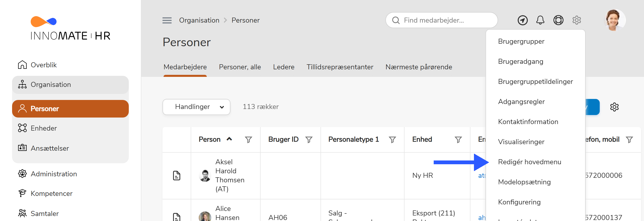Screen dimensions: 644x221
Task: Filter the Personaletype 1 column
Action: point(392,140)
